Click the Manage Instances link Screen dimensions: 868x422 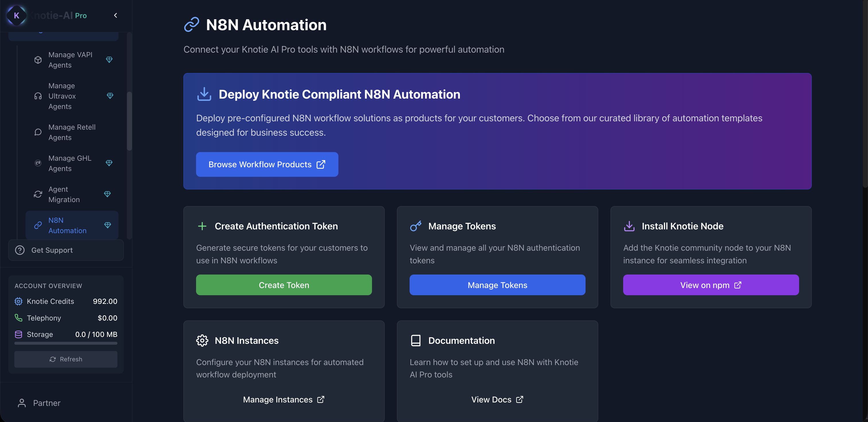(283, 399)
